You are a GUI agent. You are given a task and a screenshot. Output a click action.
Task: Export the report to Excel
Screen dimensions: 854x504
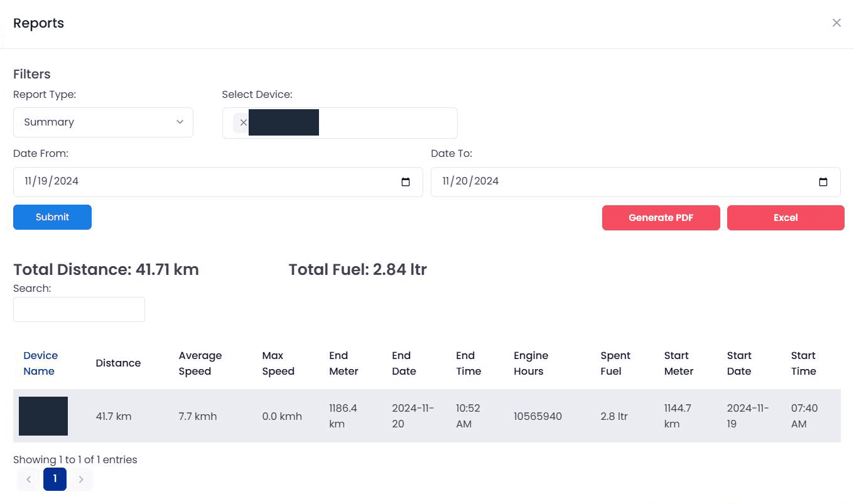[x=786, y=218]
